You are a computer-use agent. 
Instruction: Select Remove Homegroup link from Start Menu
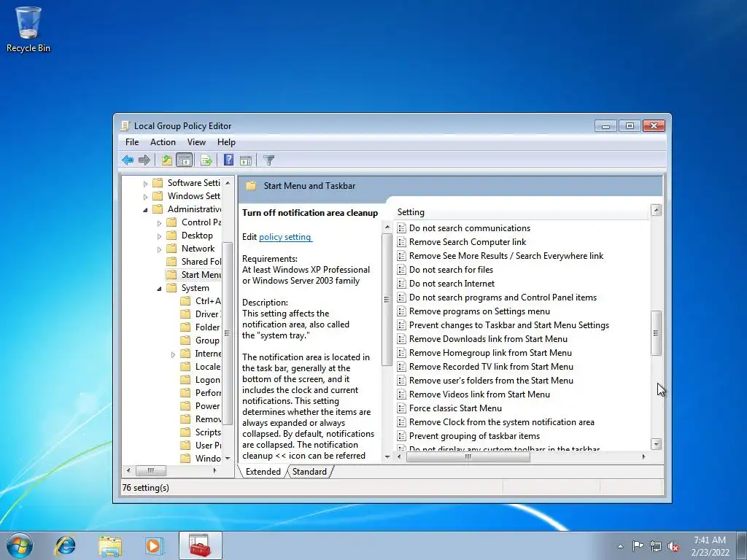[x=490, y=352]
